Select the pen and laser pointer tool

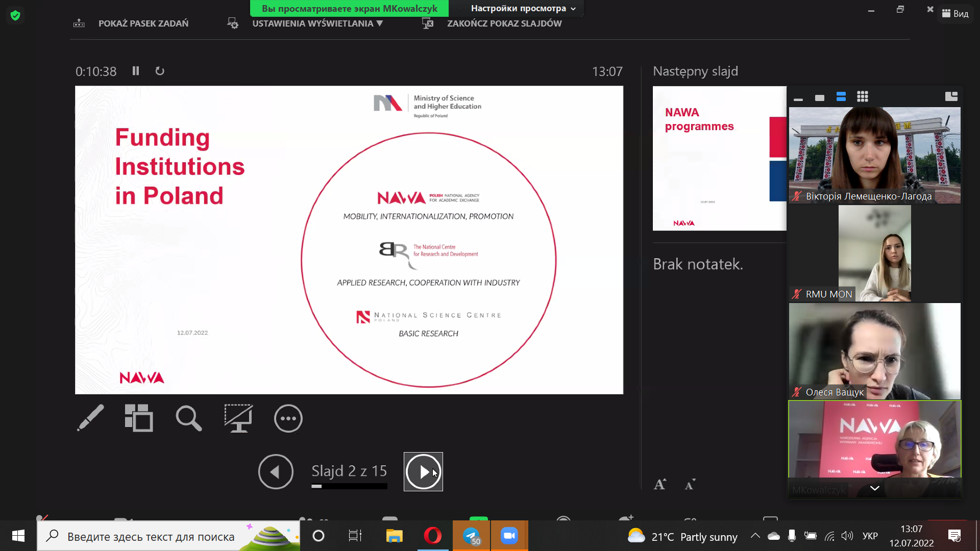[x=91, y=418]
